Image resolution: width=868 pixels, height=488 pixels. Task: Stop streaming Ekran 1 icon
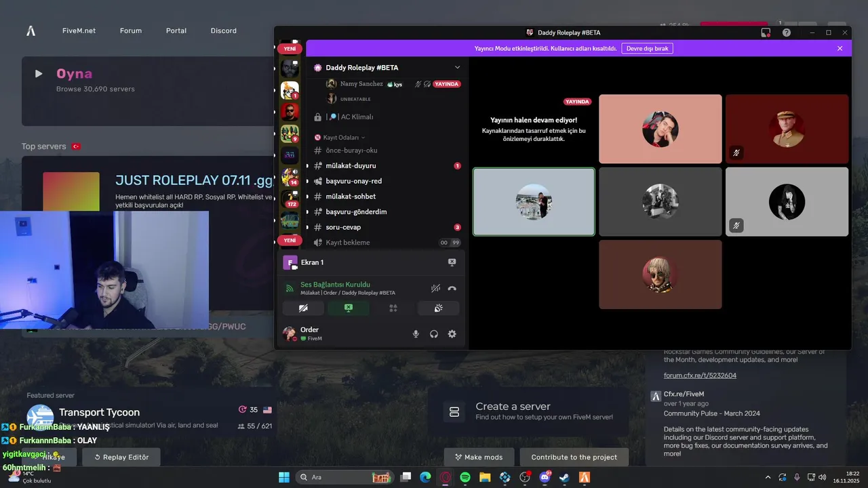[452, 262]
